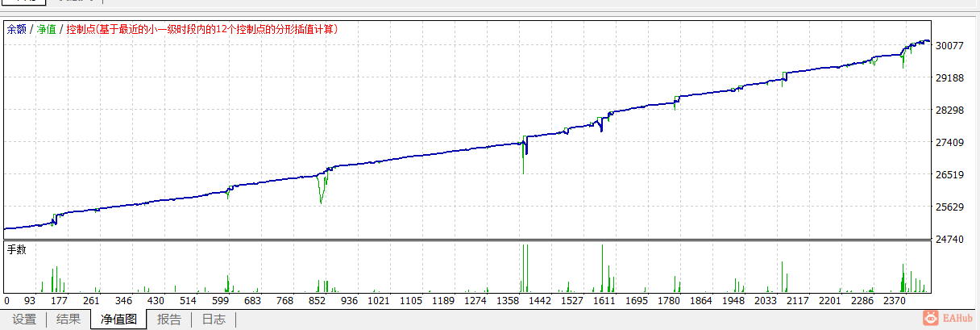Click the 599 trade-number label
This screenshot has width=980, height=330.
(x=220, y=300)
